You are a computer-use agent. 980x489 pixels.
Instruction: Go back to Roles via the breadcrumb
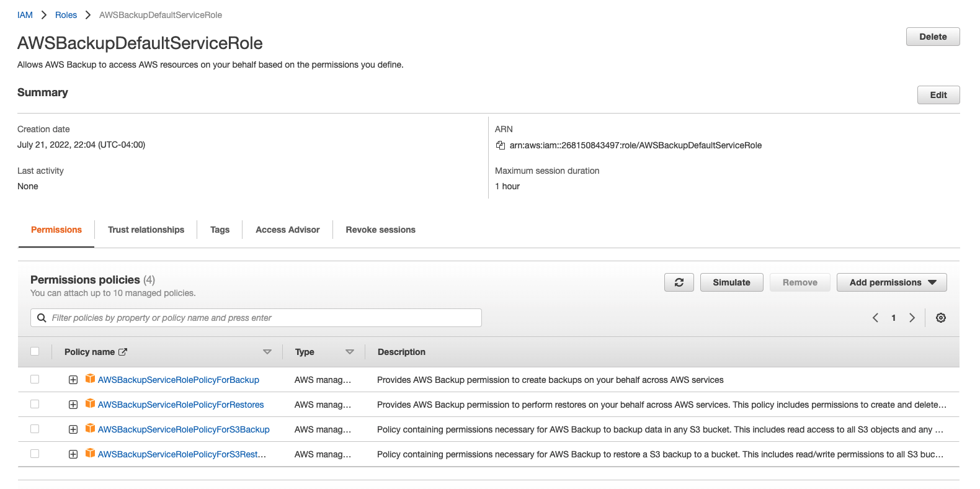(66, 15)
